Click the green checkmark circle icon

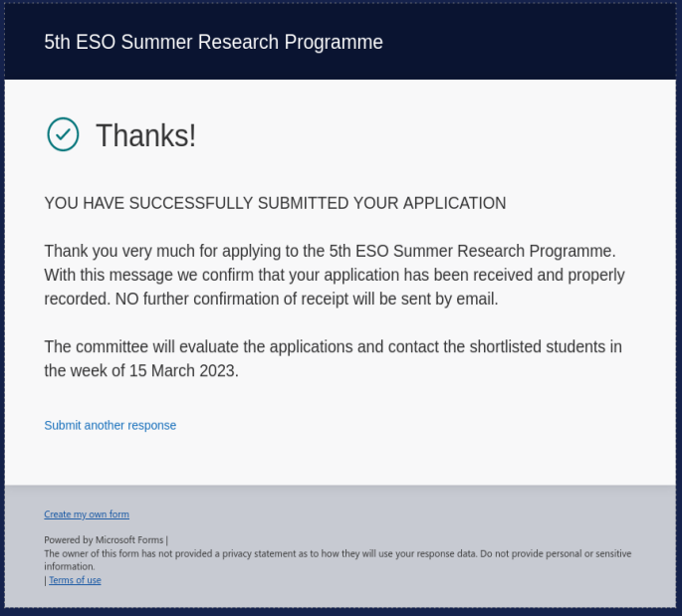coord(63,134)
